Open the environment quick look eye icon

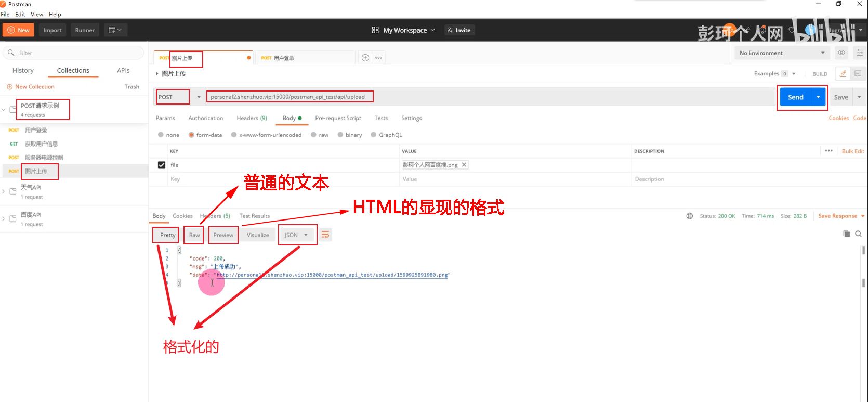(841, 53)
